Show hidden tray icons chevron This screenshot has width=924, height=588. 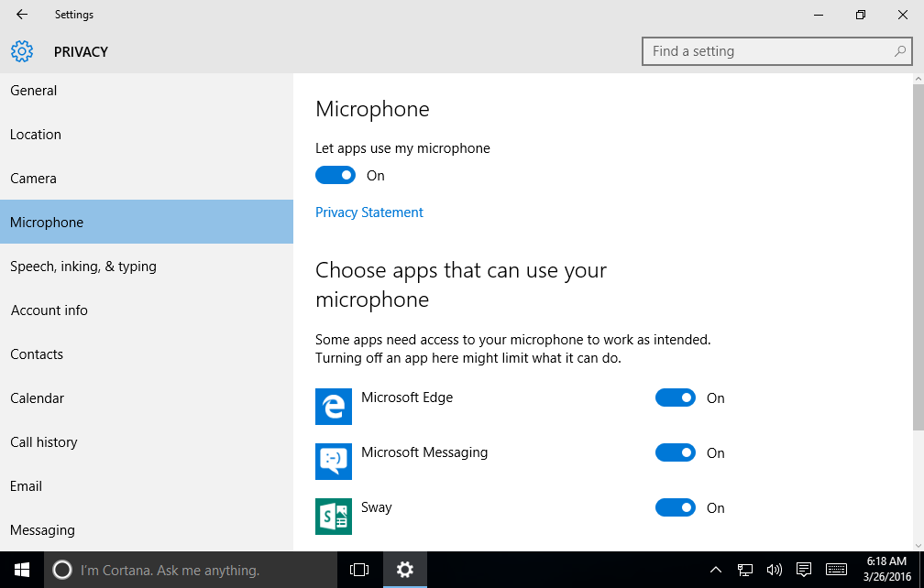coord(715,570)
